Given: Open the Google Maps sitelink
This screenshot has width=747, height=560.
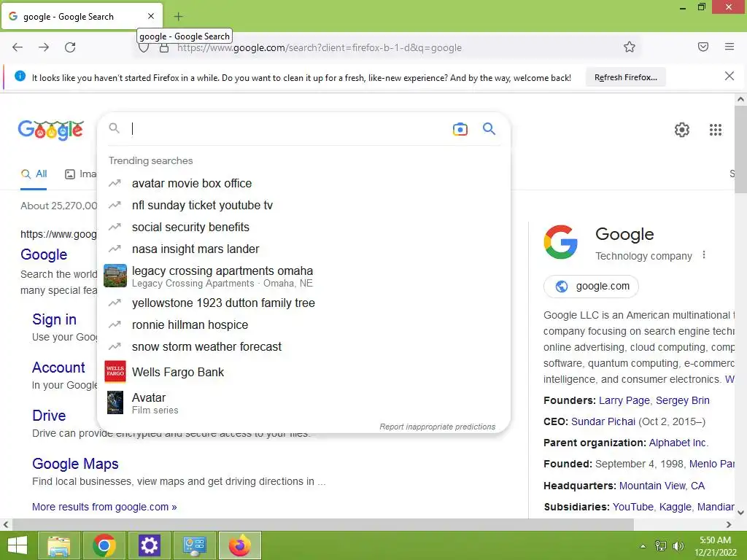Looking at the screenshot, I should [x=75, y=464].
